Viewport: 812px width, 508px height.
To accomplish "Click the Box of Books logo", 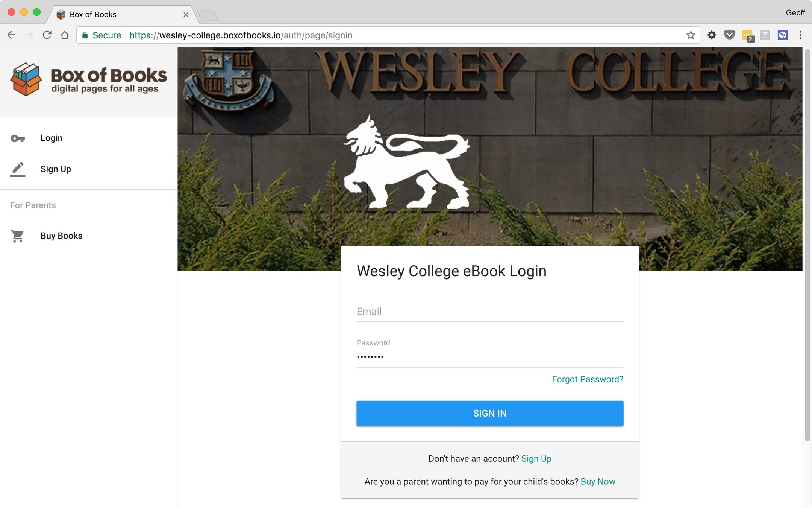I will [x=88, y=79].
